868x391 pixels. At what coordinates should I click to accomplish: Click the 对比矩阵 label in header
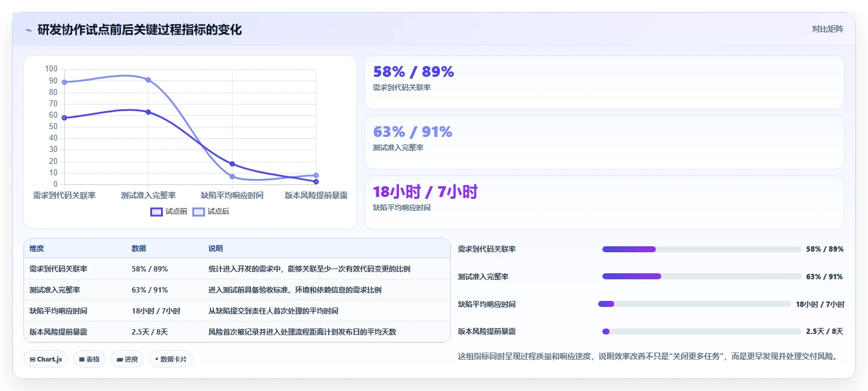coord(828,29)
